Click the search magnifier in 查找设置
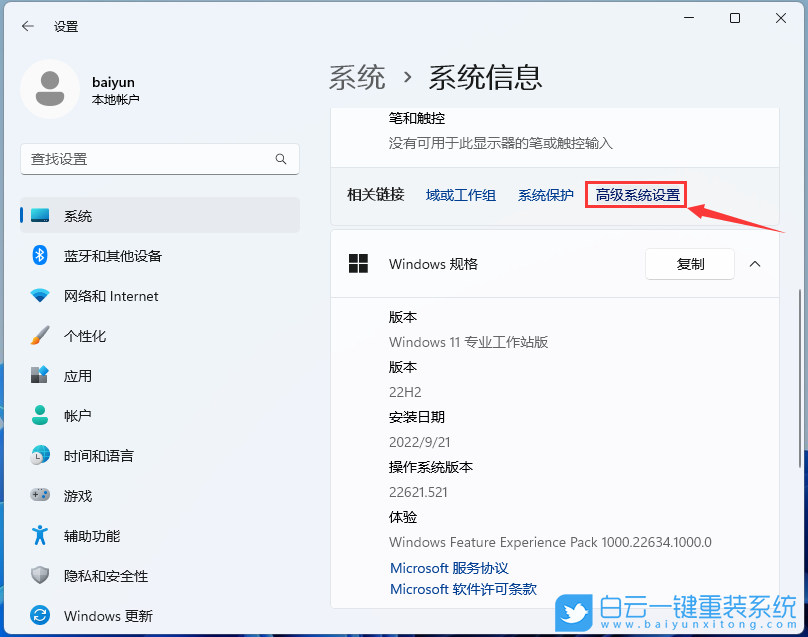808x637 pixels. 281,159
